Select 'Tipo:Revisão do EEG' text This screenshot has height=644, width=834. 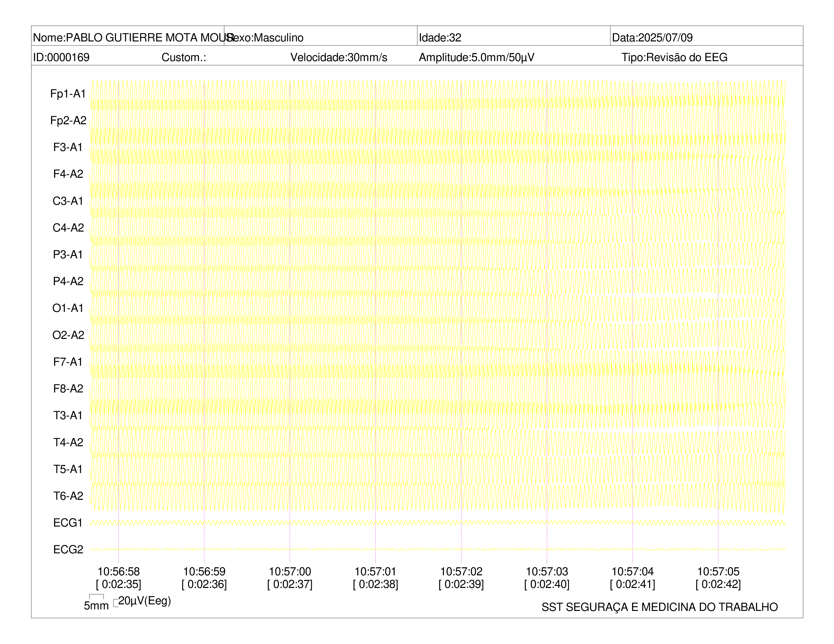(x=674, y=57)
